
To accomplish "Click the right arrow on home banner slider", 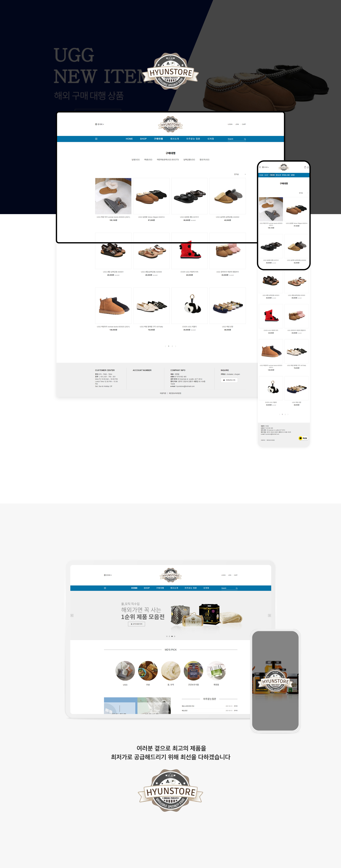I will pyautogui.click(x=269, y=615).
